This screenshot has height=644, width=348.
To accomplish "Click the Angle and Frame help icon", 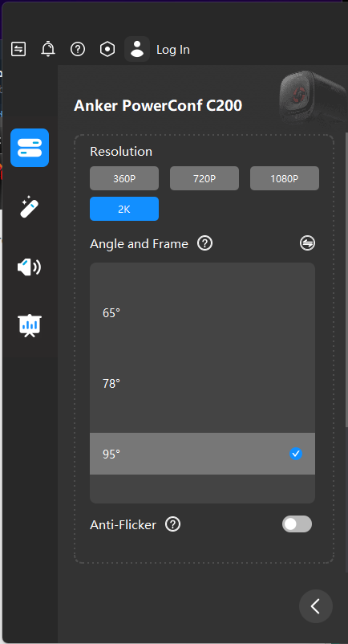I will click(205, 243).
